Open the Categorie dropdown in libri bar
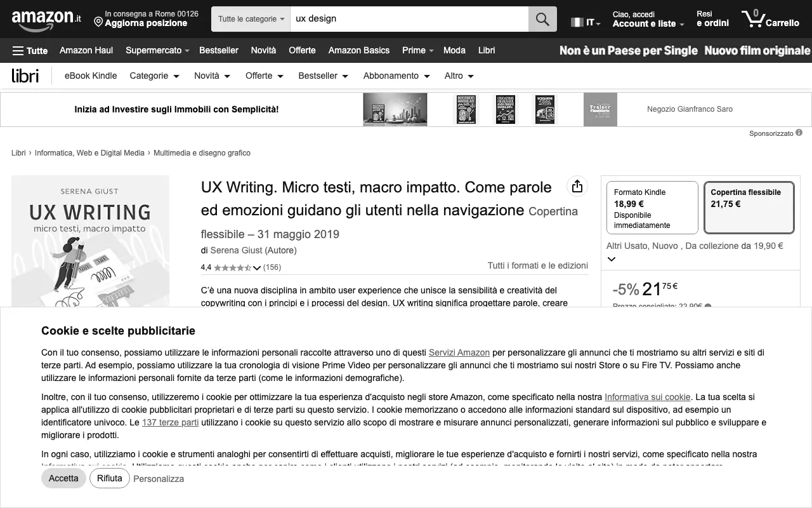Screen dimensions: 812x508 (x=154, y=76)
